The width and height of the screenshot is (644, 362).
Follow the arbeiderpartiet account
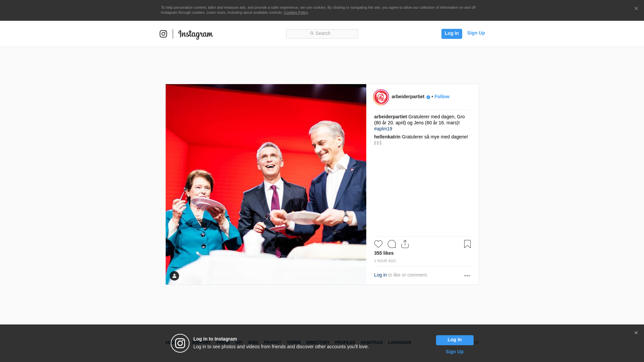pos(442,97)
